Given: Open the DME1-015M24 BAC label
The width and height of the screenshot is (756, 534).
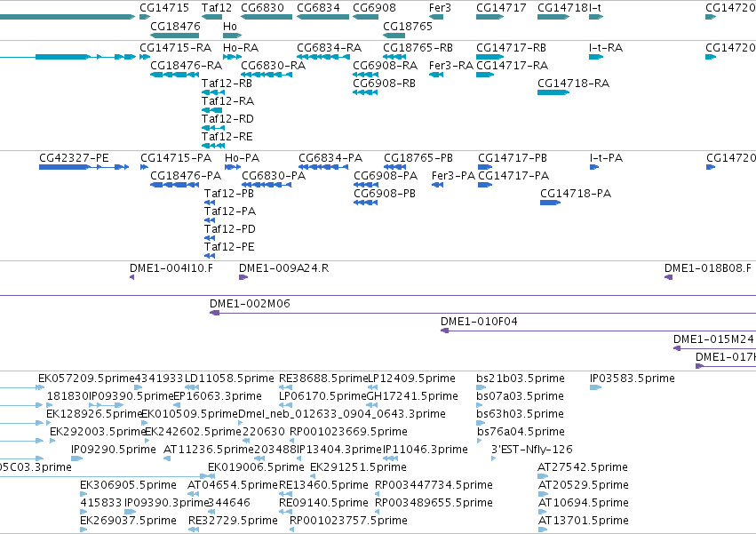Looking at the screenshot, I should (x=713, y=339).
